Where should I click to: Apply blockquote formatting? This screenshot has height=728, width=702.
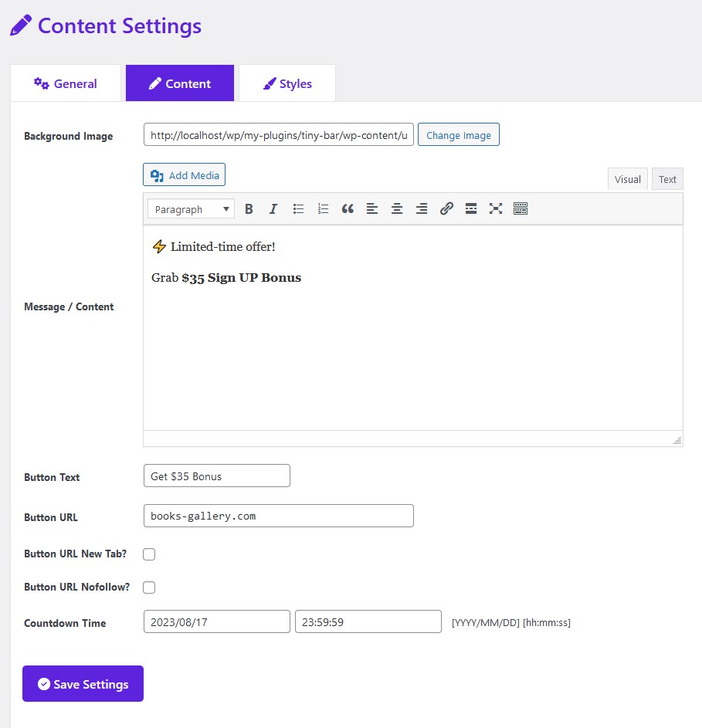pyautogui.click(x=348, y=208)
